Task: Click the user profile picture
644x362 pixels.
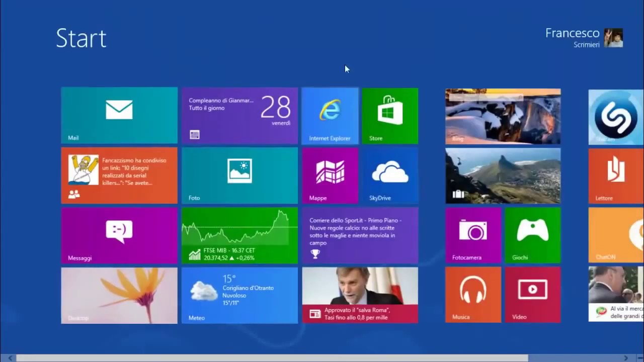Action: click(613, 38)
